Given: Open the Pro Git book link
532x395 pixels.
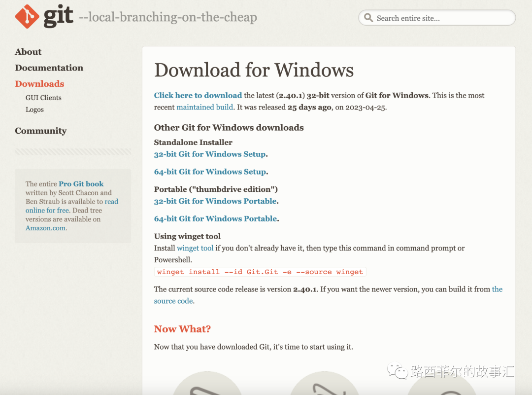Looking at the screenshot, I should 81,184.
